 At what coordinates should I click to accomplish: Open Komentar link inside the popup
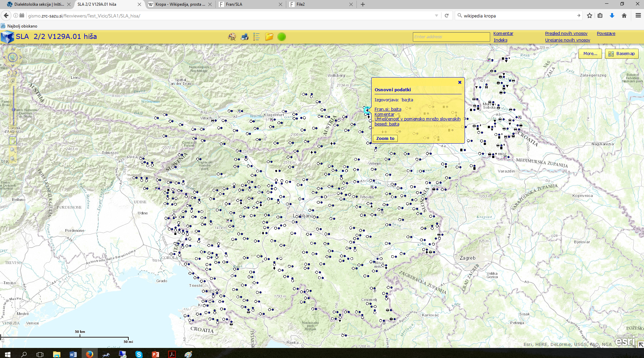pos(384,114)
